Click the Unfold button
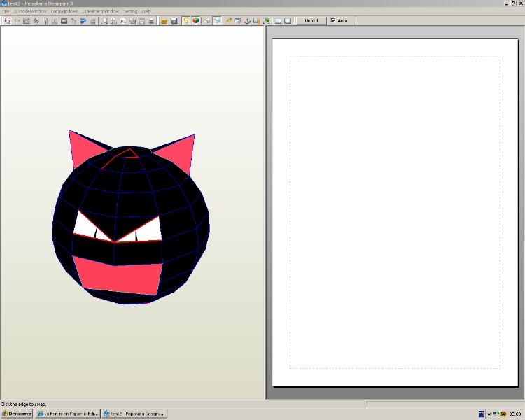Image resolution: width=525 pixels, height=420 pixels. [x=311, y=21]
